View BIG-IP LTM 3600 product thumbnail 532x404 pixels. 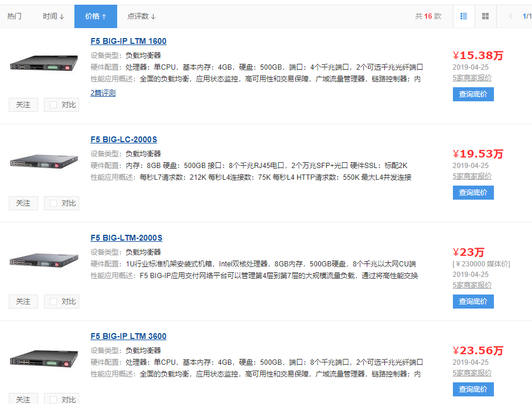(x=44, y=360)
